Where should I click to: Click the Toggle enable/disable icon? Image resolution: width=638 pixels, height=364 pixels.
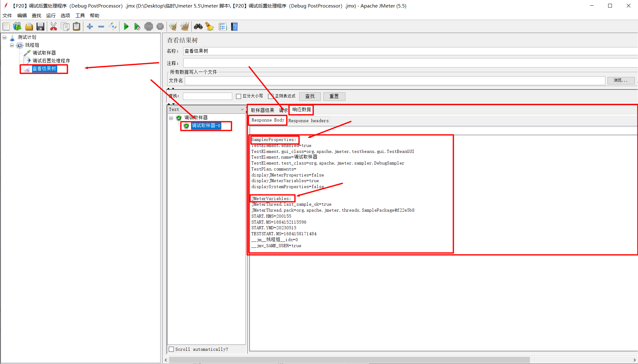click(x=113, y=27)
